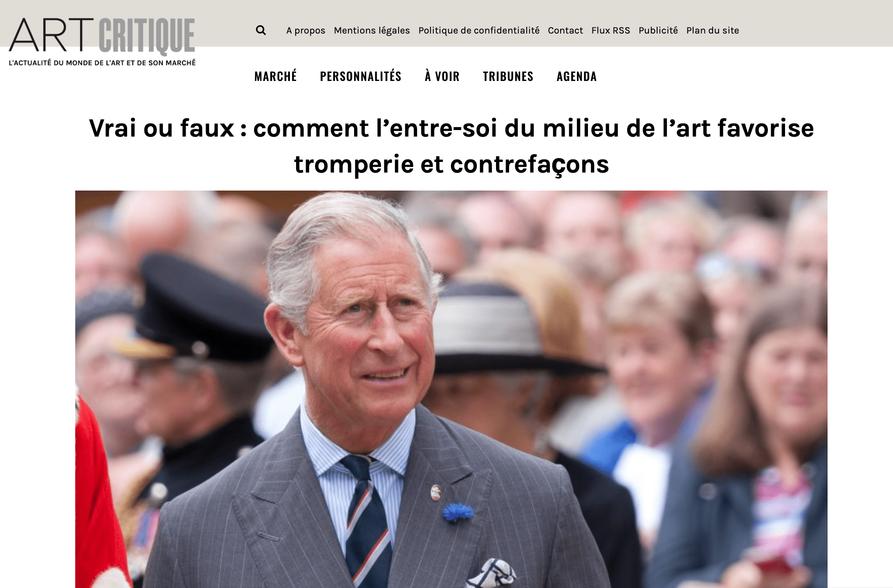
Task: Open the A propos page
Action: tap(305, 30)
